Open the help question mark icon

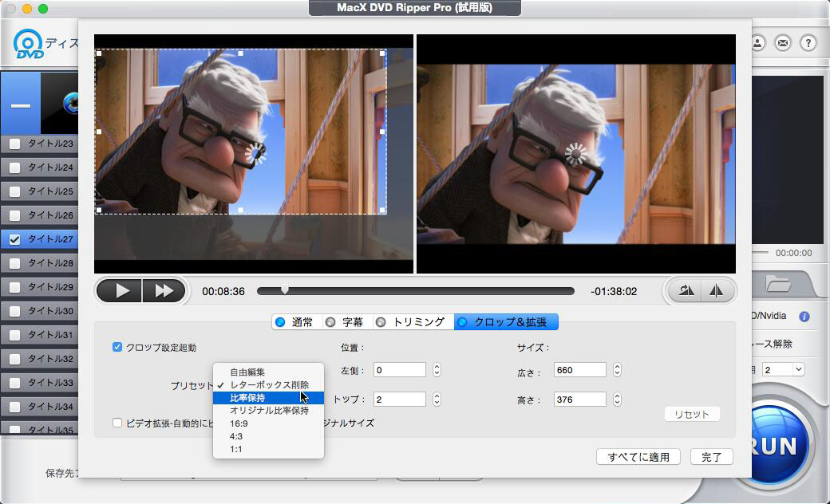tap(808, 43)
